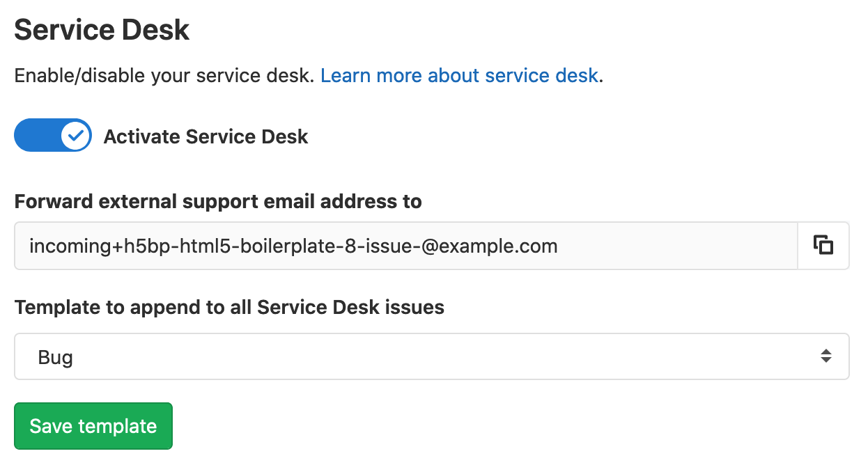Toggle the Activate Service Desk switch
This screenshot has width=868, height=465.
[53, 136]
